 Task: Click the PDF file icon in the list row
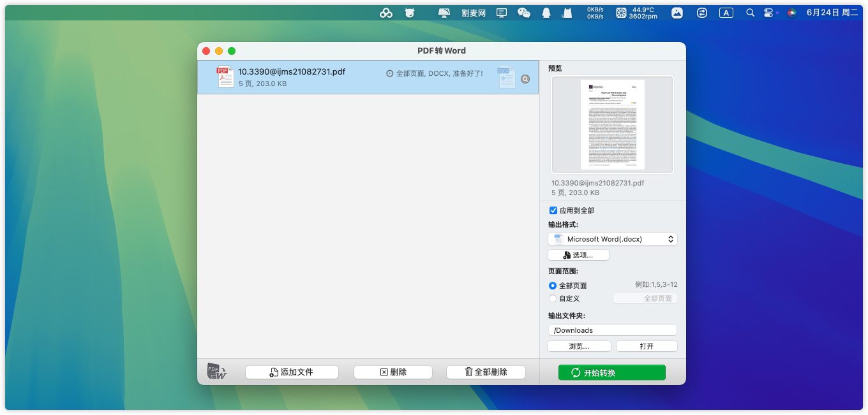click(225, 77)
